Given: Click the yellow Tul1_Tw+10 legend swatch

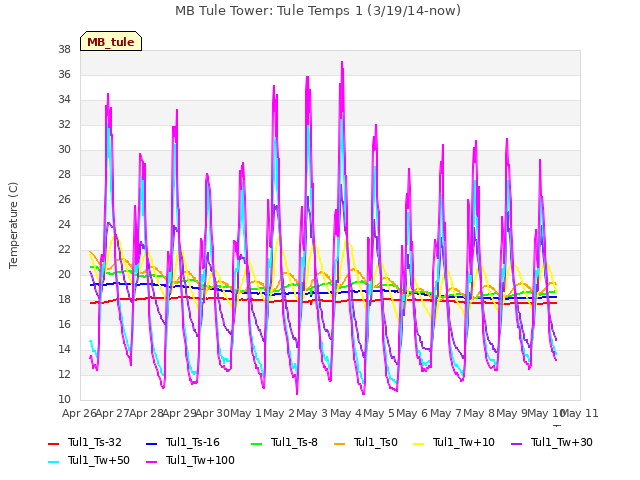Looking at the screenshot, I should pos(418,443).
